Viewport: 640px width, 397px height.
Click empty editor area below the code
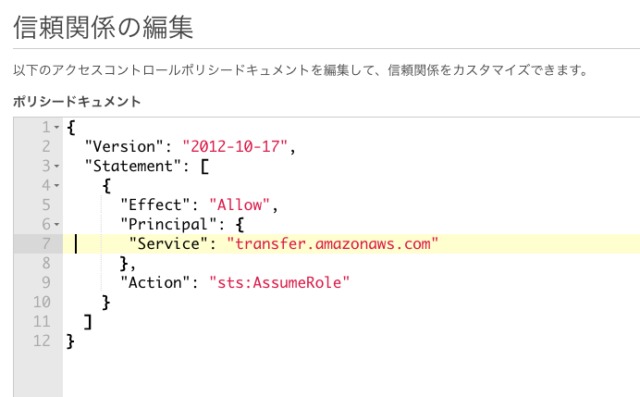tap(351, 373)
